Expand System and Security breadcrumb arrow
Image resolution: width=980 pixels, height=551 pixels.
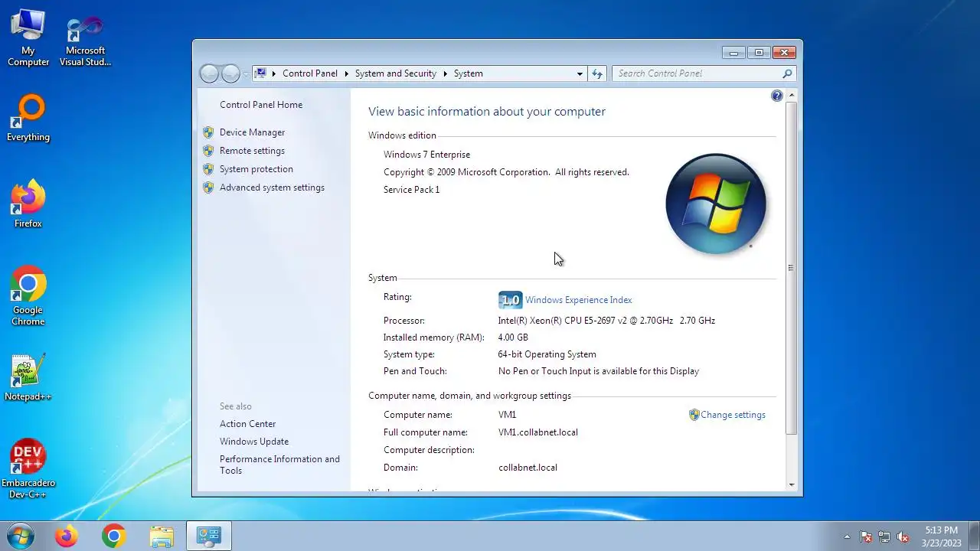coord(445,73)
